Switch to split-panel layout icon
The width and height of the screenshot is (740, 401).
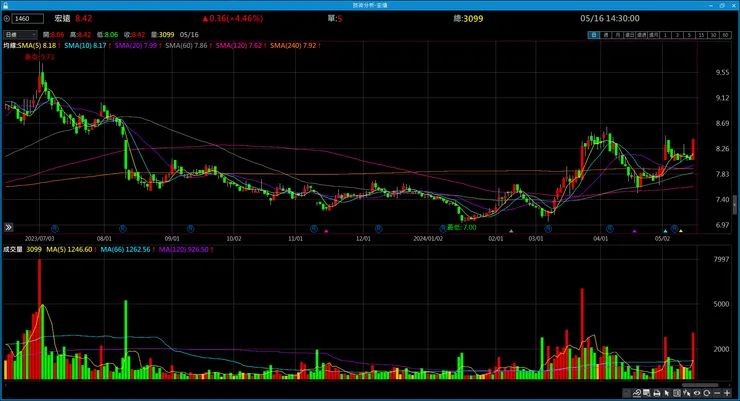(x=677, y=393)
